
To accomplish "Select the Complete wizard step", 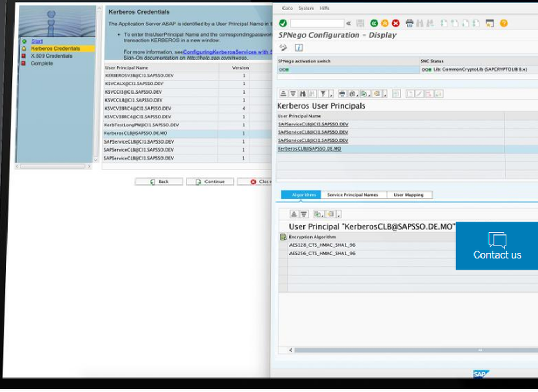I will 42,63.
